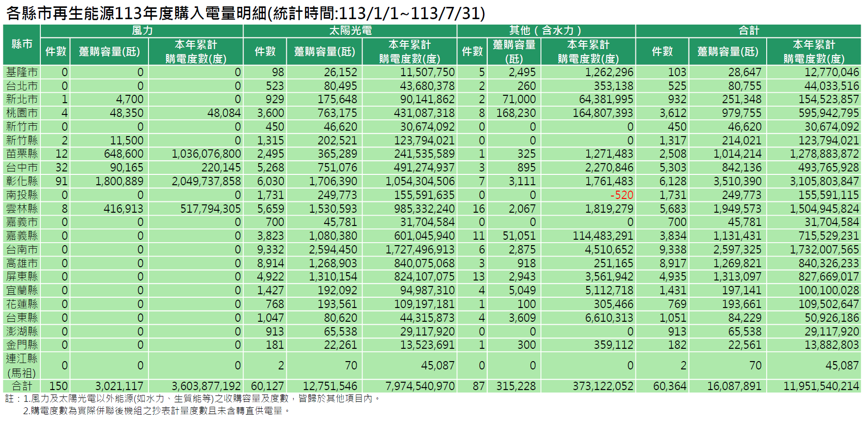Select the 新北市 row label

tap(22, 99)
